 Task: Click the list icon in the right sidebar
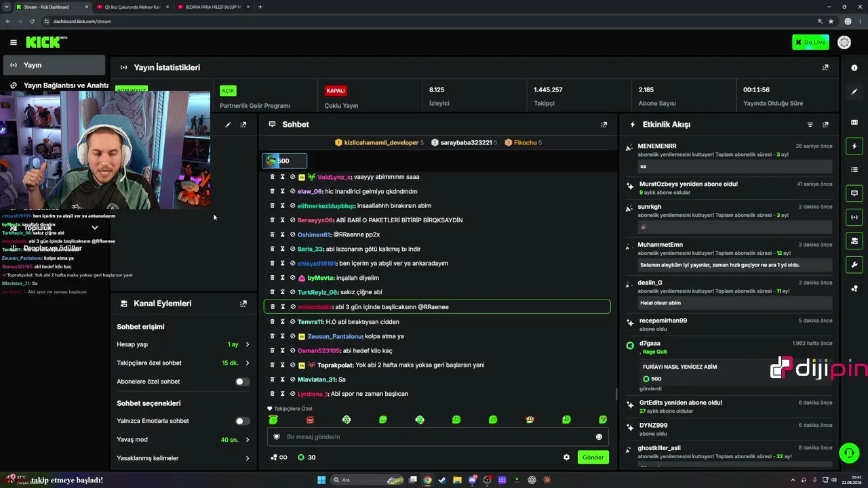854,169
